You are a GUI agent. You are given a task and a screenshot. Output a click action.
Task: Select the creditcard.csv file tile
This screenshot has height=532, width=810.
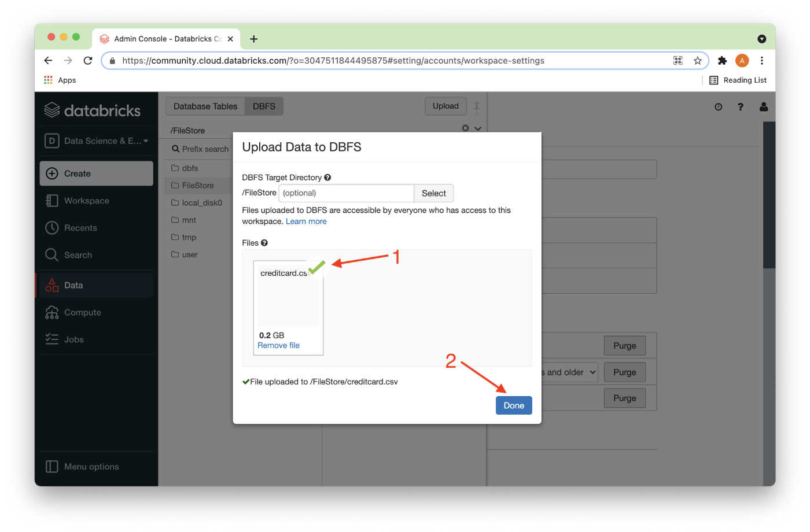click(x=288, y=307)
